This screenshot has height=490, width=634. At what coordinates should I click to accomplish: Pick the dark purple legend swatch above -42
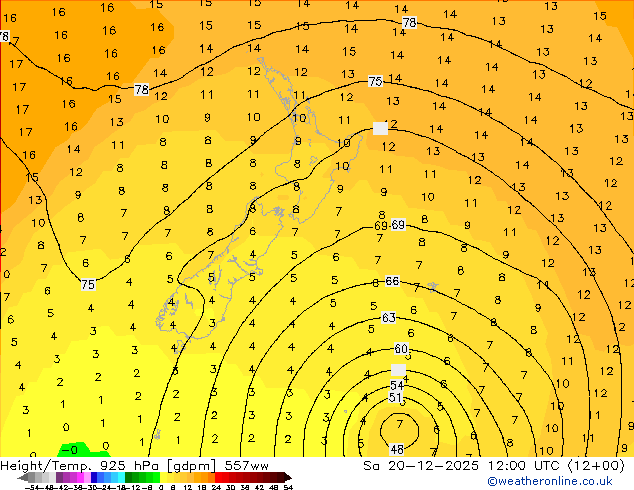tap(59, 478)
